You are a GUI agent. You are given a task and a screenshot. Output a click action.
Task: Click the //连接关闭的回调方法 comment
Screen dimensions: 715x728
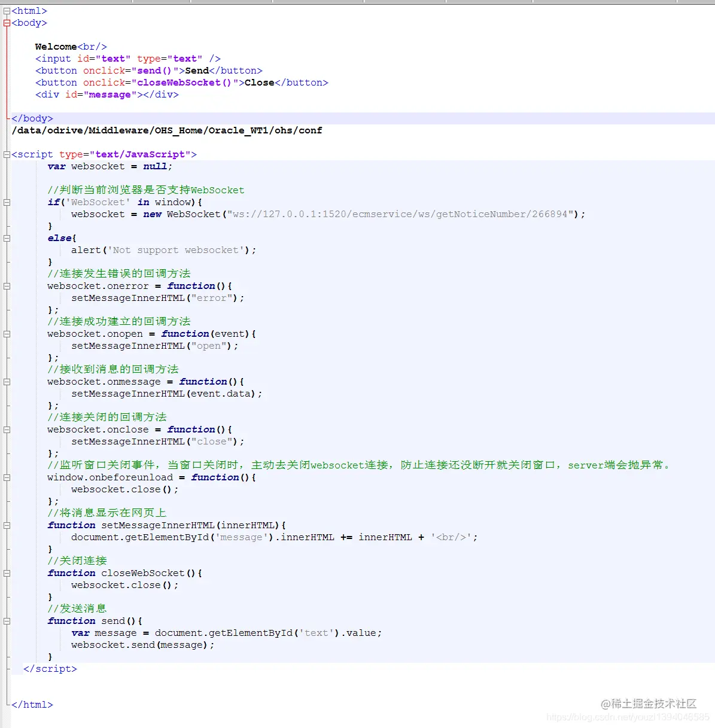point(107,417)
